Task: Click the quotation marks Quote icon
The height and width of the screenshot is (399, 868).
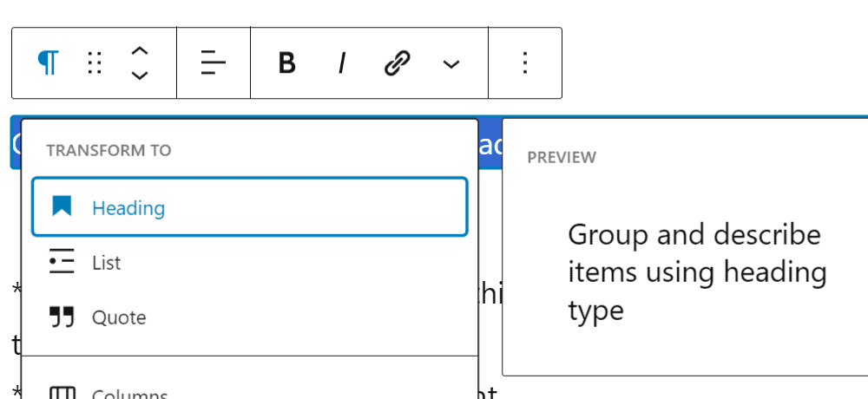Action: tap(62, 317)
